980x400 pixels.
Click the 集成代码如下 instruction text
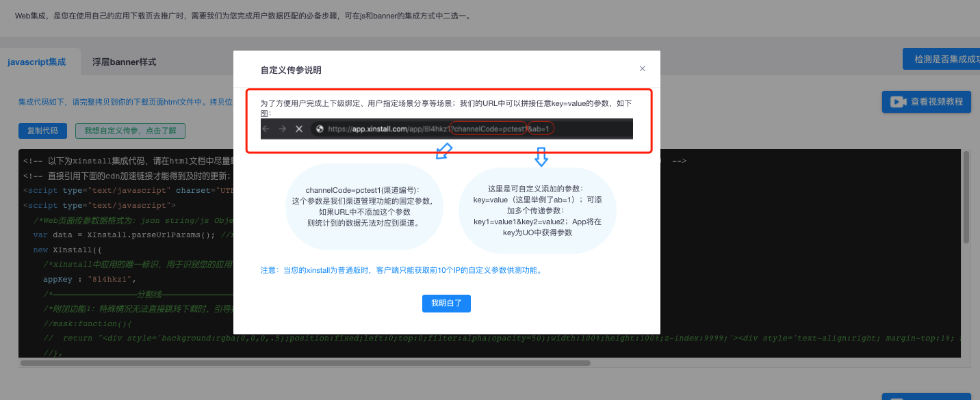[x=125, y=102]
